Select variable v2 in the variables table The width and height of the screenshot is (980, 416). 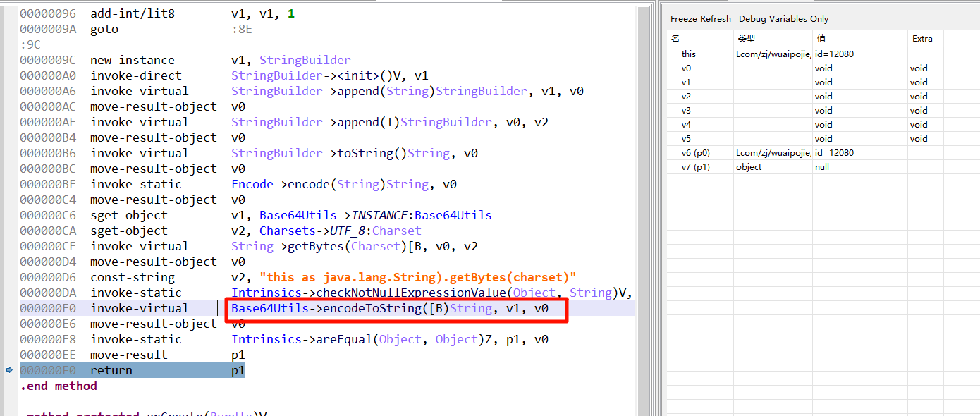823,97
